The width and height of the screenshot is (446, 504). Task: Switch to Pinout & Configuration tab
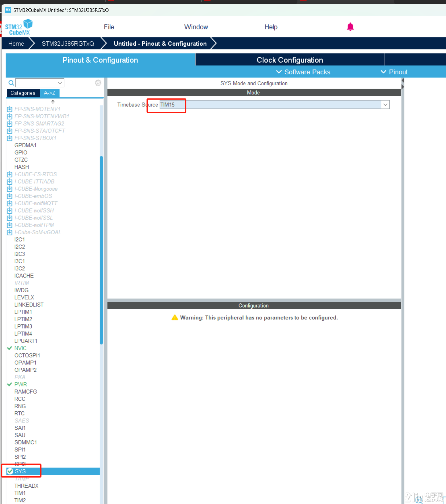click(x=100, y=60)
